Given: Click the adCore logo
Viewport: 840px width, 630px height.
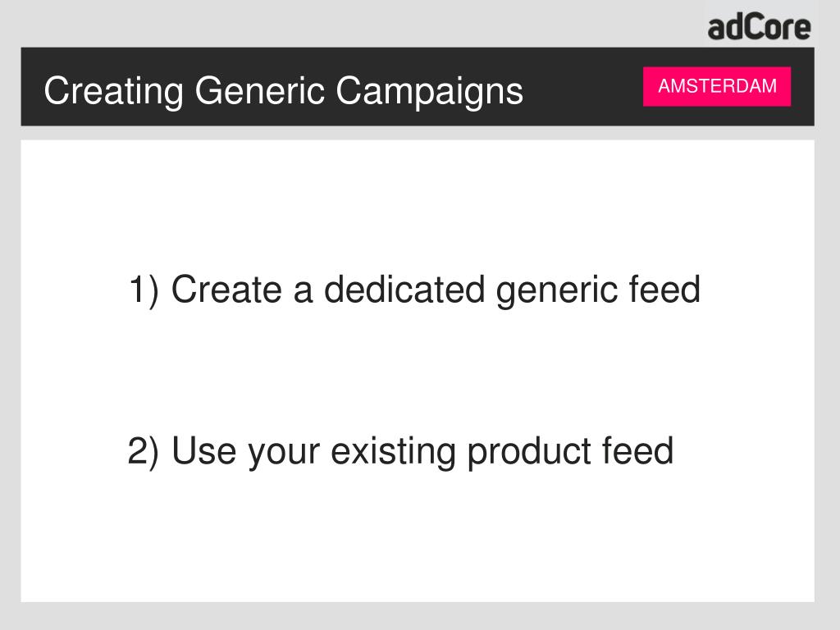Looking at the screenshot, I should (759, 27).
